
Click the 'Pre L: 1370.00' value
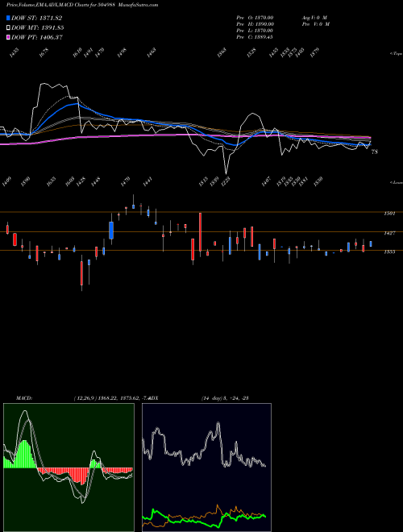click(255, 31)
